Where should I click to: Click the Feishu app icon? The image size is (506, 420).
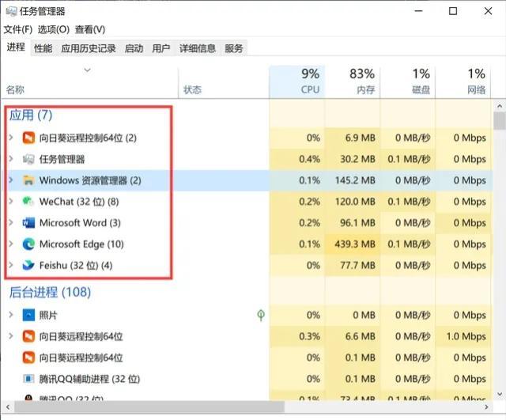point(29,266)
